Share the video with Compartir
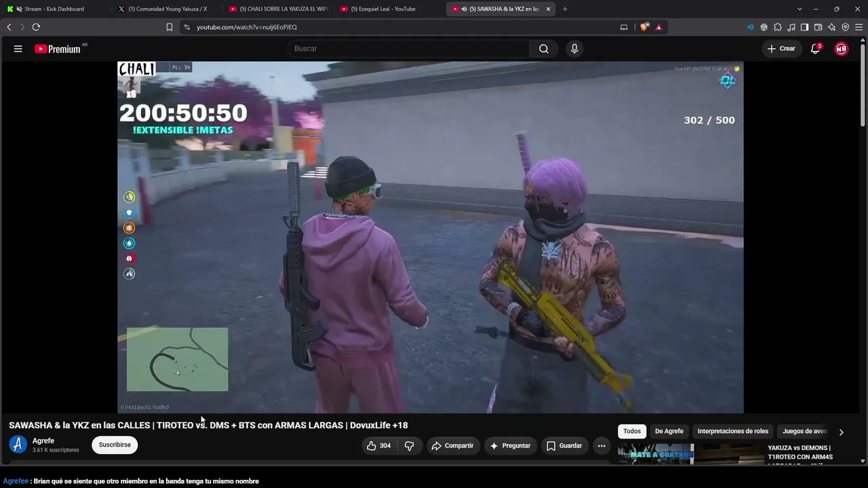Screen dimensions: 868x488 (x=452, y=445)
